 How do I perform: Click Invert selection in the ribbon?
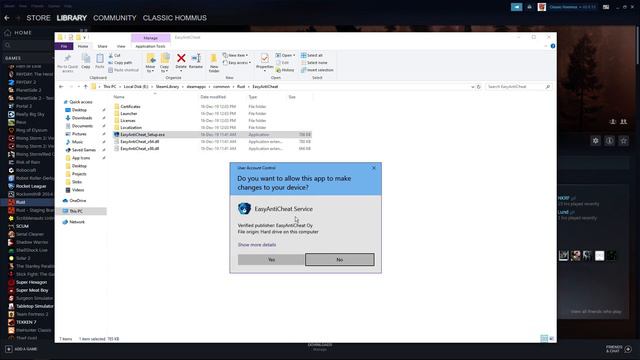coord(317,70)
